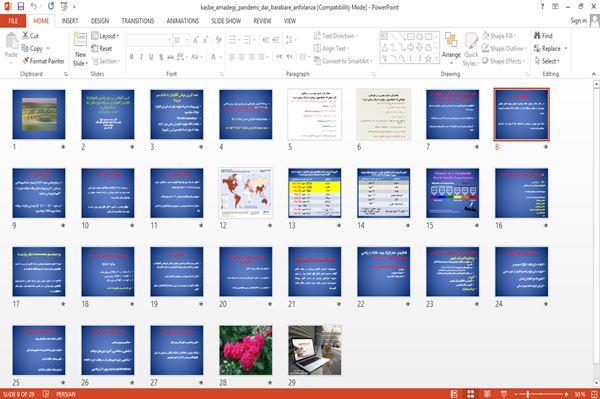Click the PowerPoint logo icon in title bar

tap(8, 7)
